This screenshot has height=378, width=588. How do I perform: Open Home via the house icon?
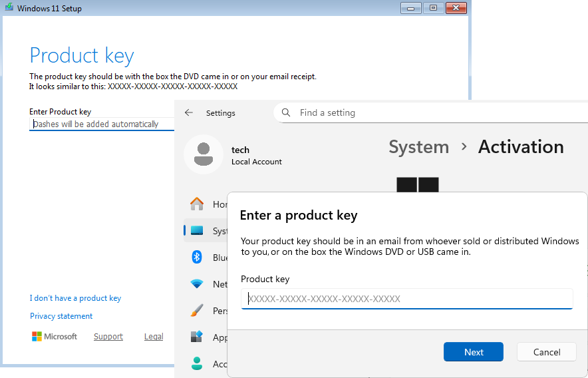tap(197, 204)
